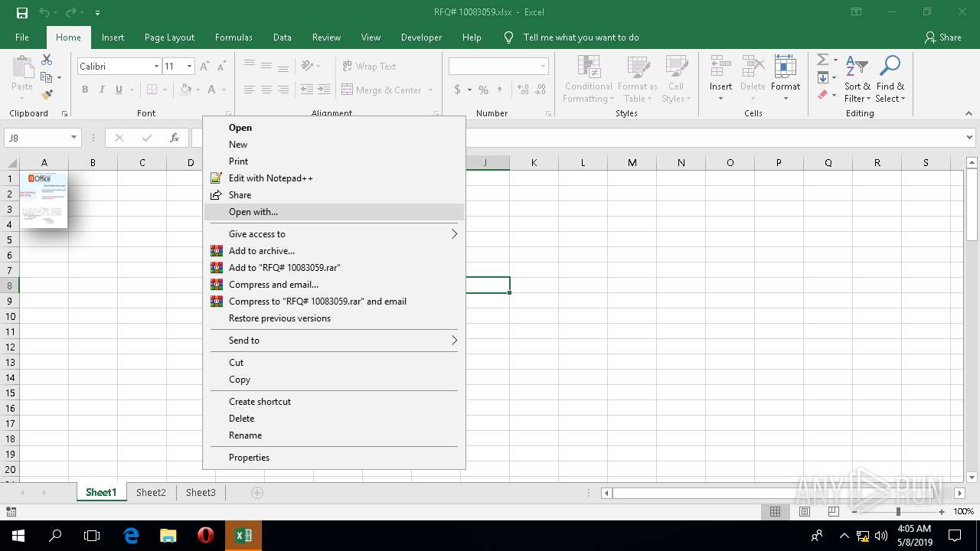Click the Accounting Number Format dollar icon

pos(458,90)
